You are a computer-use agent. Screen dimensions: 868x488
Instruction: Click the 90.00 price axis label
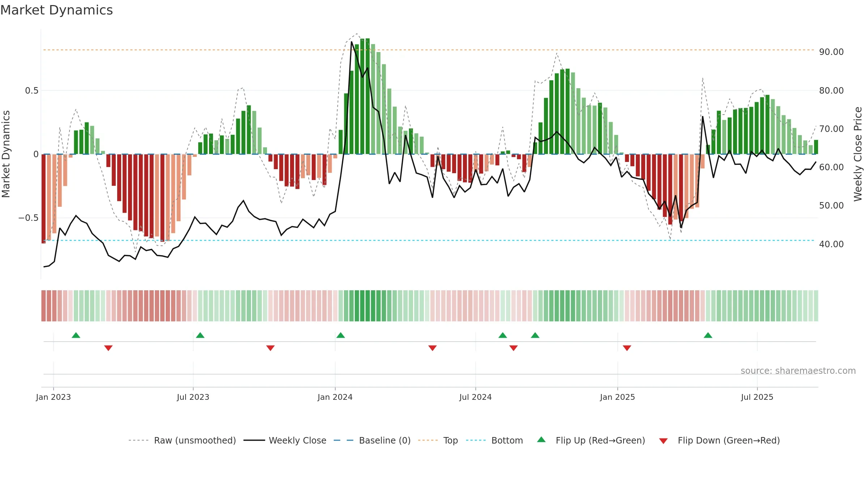pyautogui.click(x=831, y=52)
